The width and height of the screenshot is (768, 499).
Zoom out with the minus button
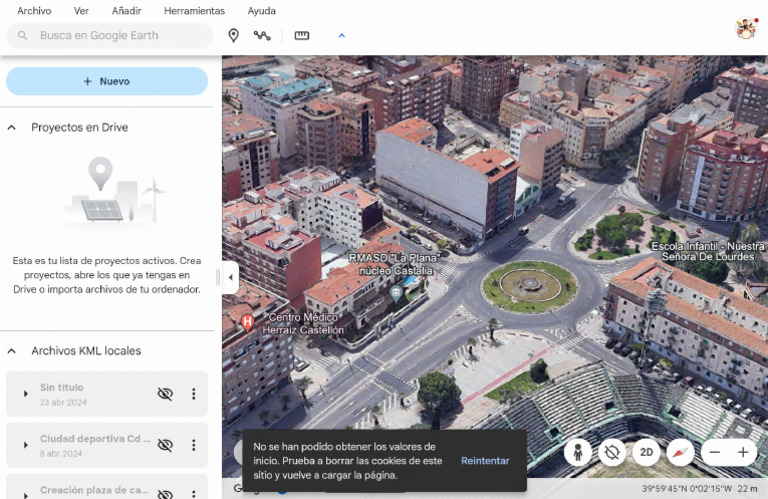pyautogui.click(x=715, y=452)
